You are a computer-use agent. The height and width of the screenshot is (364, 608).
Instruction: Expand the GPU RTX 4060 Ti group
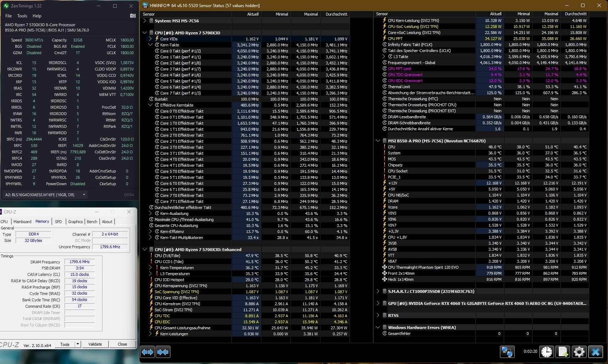[x=378, y=303]
